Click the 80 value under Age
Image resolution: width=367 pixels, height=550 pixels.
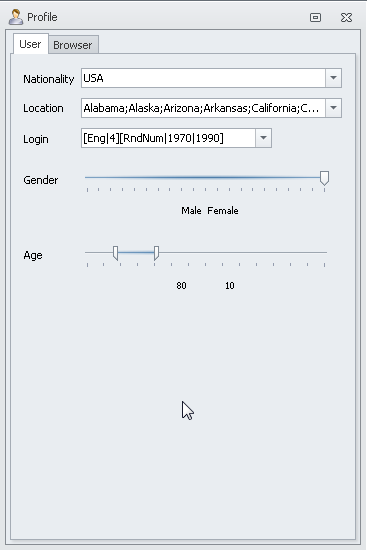181,286
